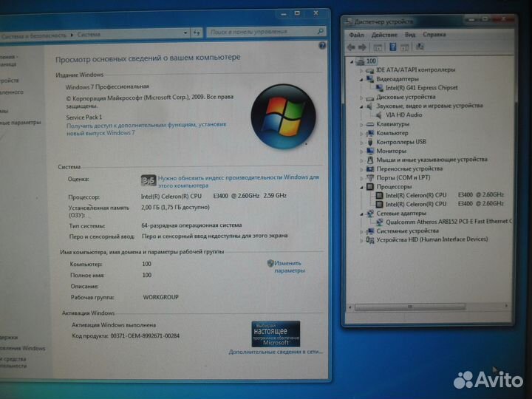This screenshot has height=399, width=532.
Task: Open the Действие menu in Device Manager
Action: [384, 35]
